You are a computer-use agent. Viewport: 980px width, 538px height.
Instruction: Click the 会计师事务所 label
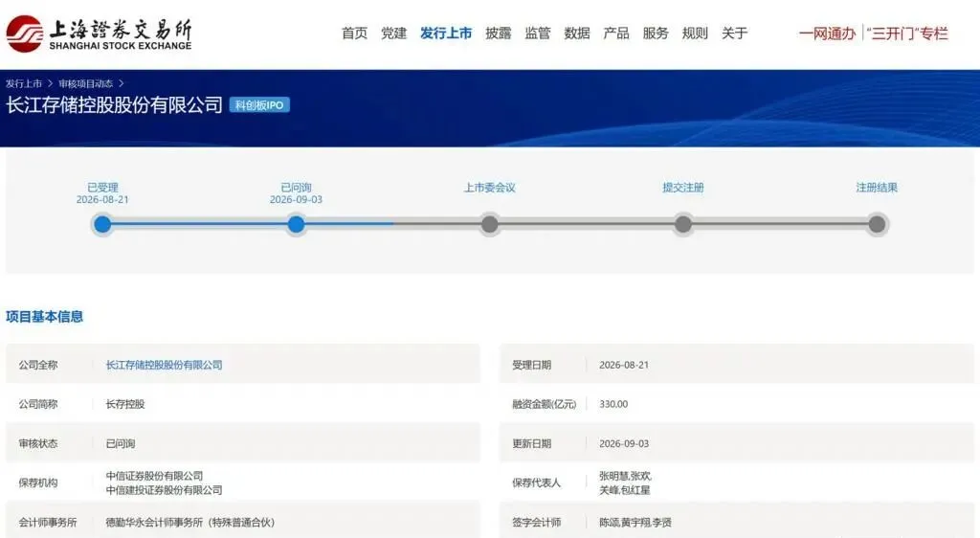[x=48, y=523]
